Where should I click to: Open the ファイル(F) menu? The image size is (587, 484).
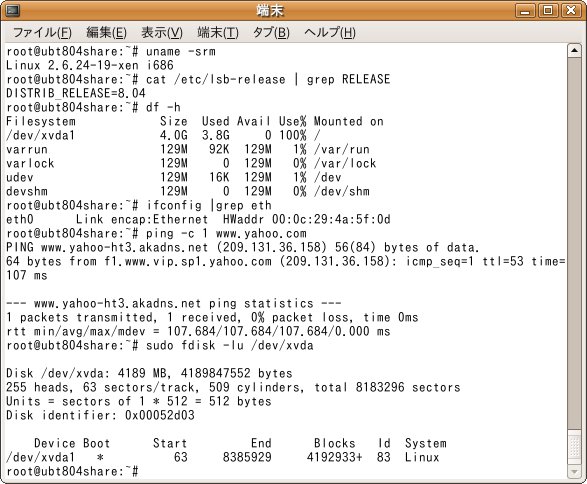(42, 33)
